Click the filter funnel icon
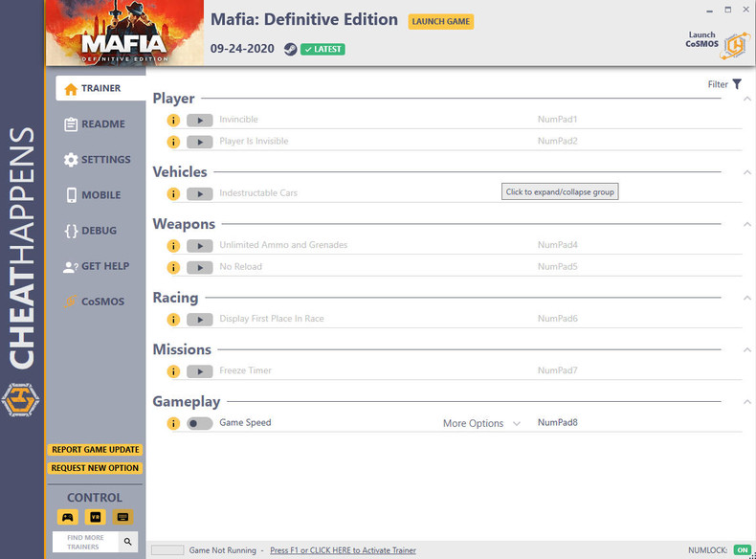The width and height of the screenshot is (756, 559). 737,84
